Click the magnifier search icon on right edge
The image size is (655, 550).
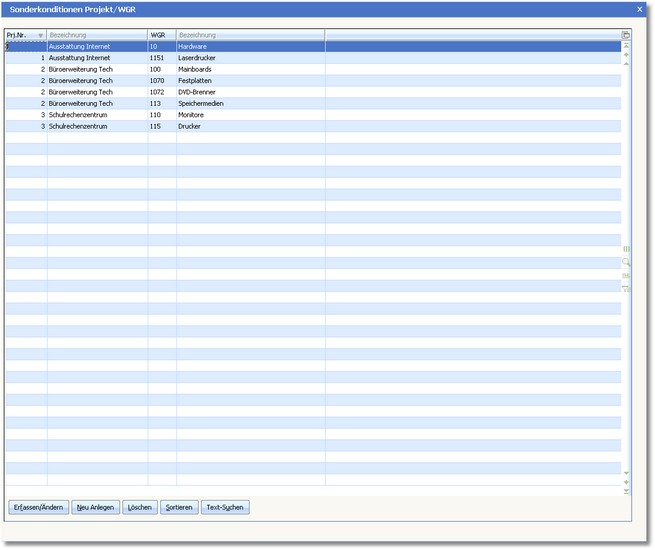(x=627, y=262)
